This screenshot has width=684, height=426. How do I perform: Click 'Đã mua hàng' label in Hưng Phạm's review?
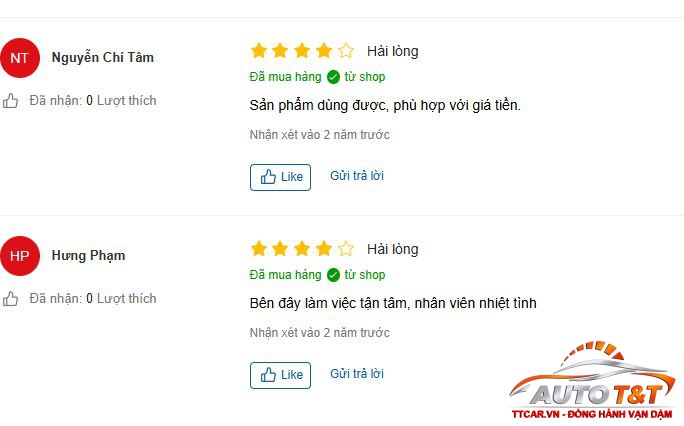(285, 275)
